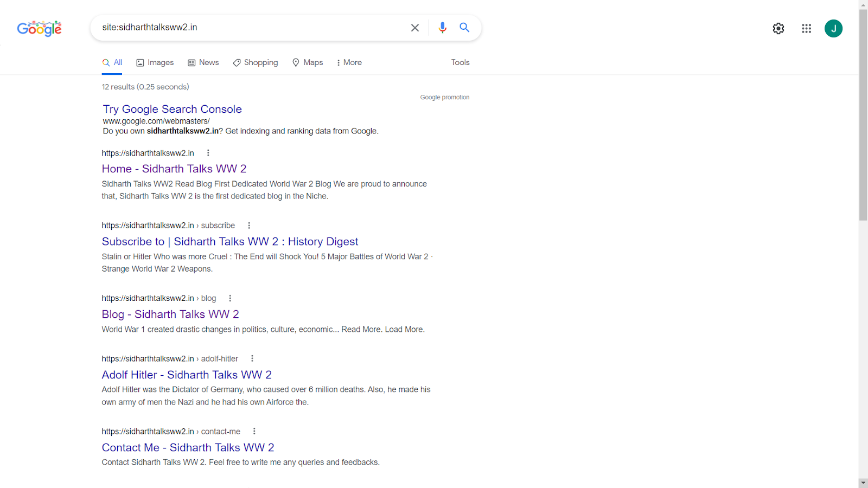
Task: Open options dots for the blog result
Action: pos(230,298)
